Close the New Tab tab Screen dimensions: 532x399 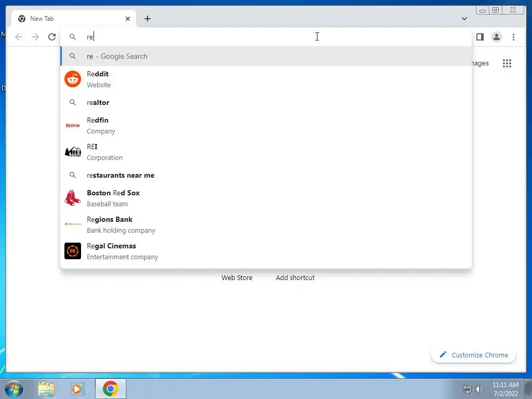pyautogui.click(x=128, y=19)
